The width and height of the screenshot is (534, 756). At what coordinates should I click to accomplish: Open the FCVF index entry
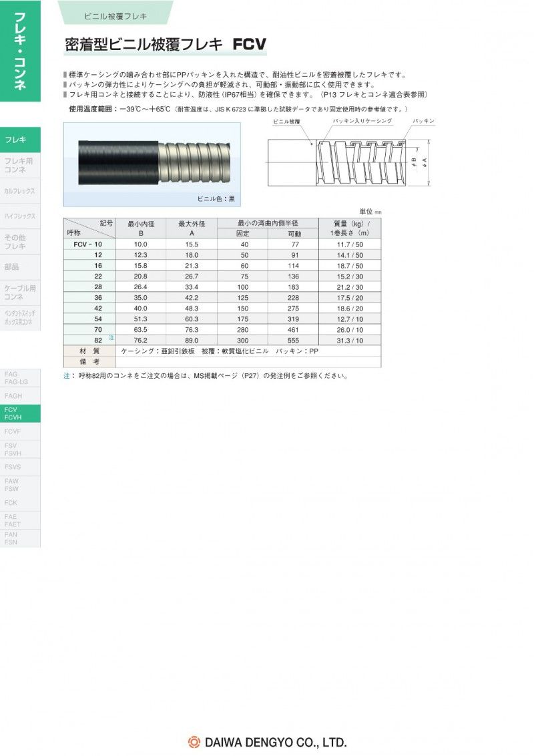pyautogui.click(x=20, y=431)
